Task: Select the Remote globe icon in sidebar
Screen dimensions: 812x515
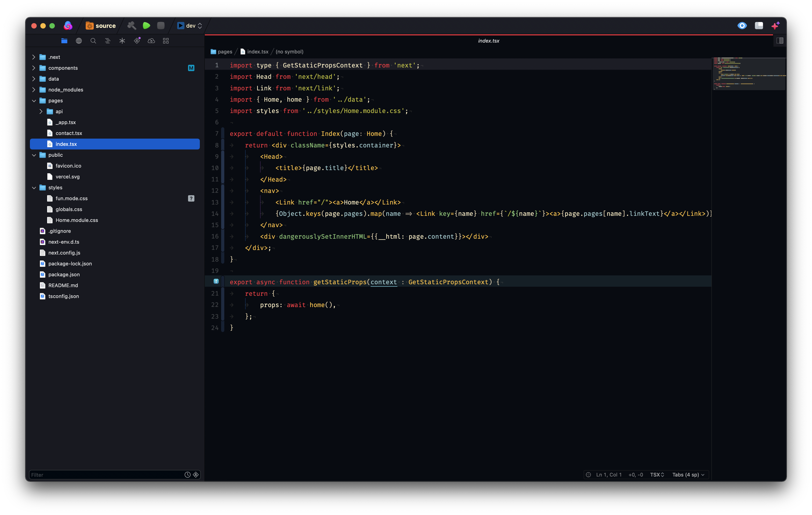Action: pyautogui.click(x=79, y=41)
